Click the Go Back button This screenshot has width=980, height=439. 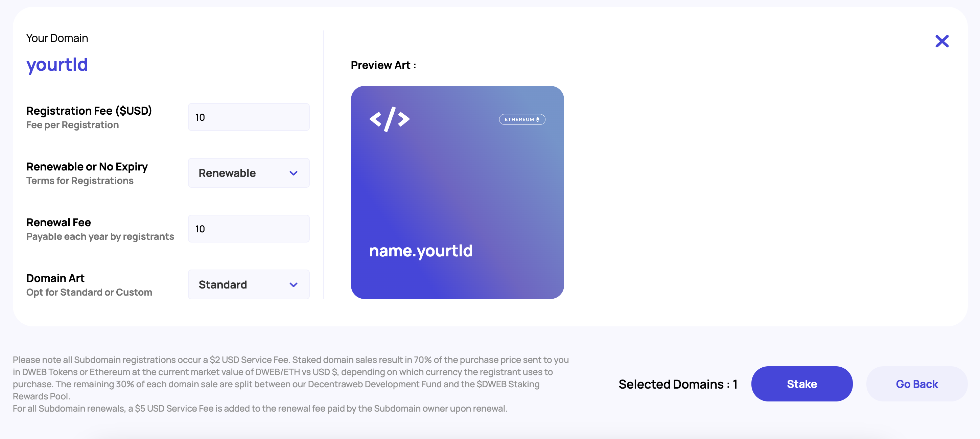(x=916, y=384)
